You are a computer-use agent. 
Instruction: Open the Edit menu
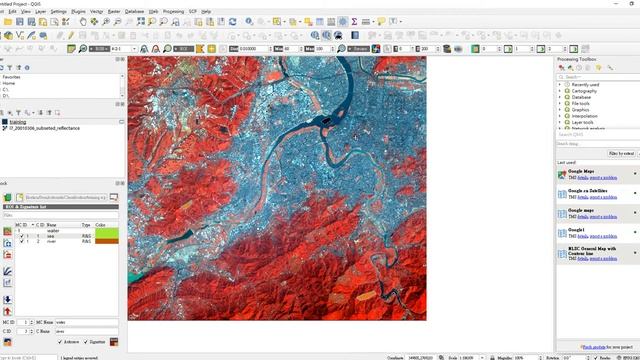click(13, 11)
